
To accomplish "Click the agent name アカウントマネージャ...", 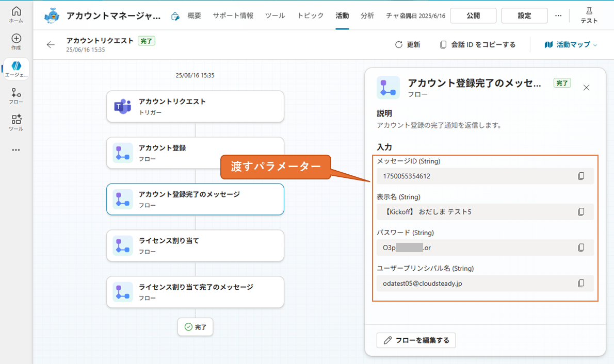I will coord(114,15).
